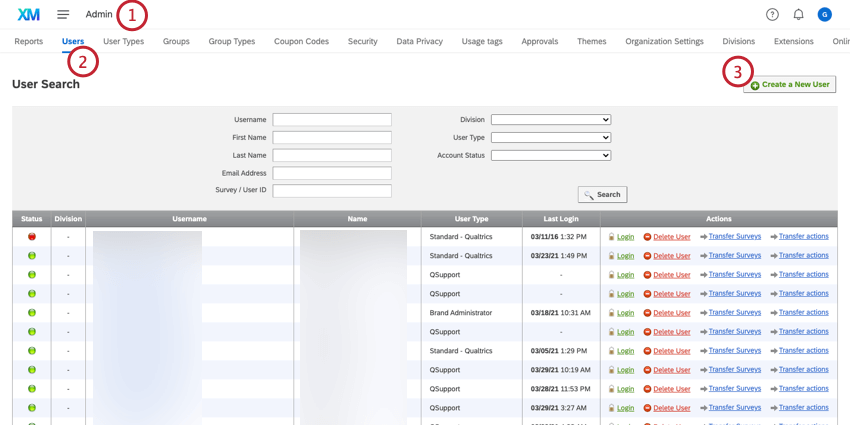Click the XM logo icon

tap(28, 14)
